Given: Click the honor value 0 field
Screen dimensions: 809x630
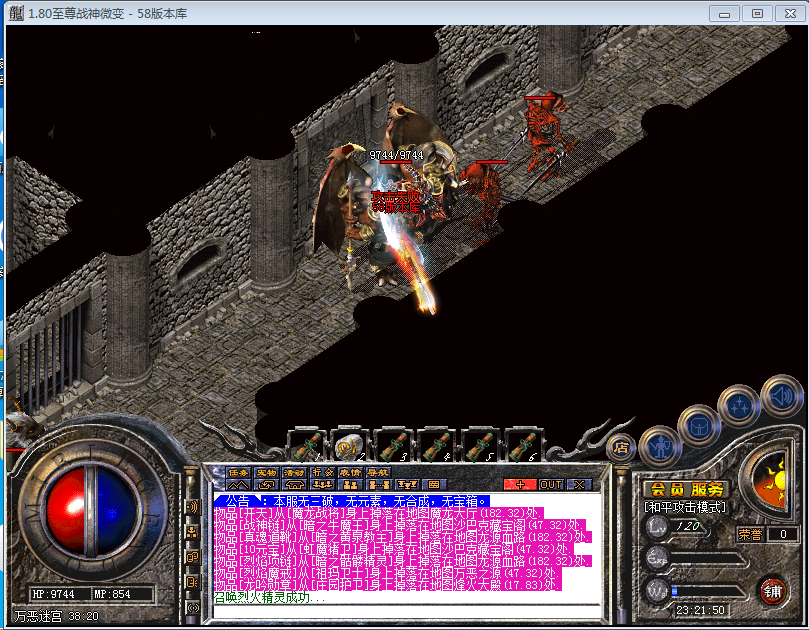Looking at the screenshot, I should pos(783,534).
